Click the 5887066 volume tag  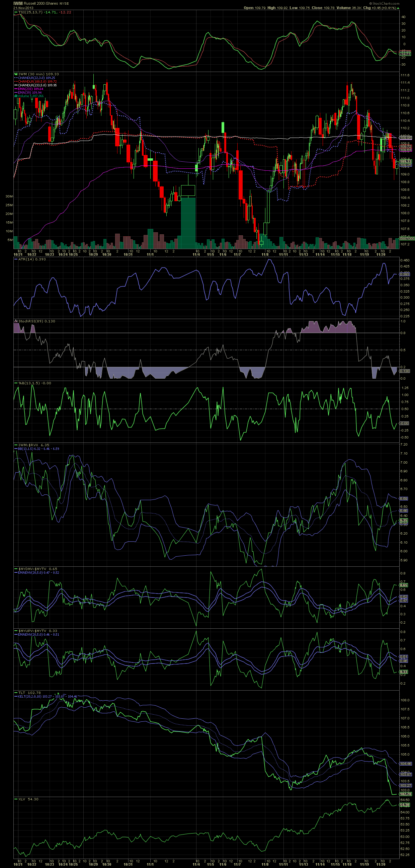pos(407,238)
